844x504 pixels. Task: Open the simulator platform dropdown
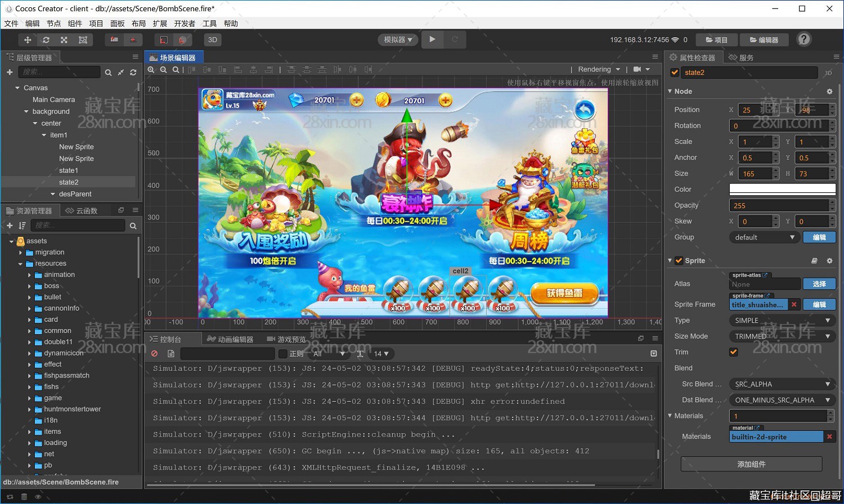(x=398, y=40)
